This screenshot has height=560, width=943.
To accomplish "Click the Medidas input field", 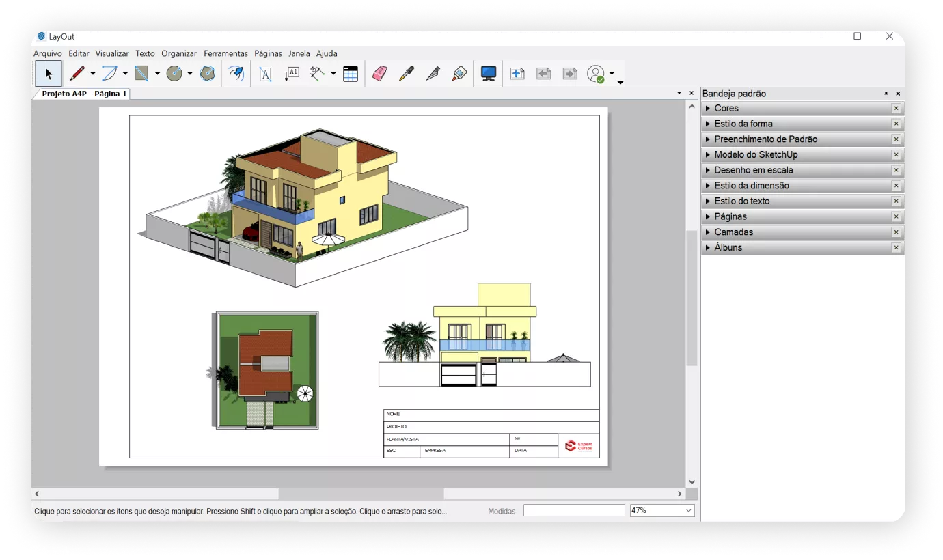I will [x=574, y=510].
